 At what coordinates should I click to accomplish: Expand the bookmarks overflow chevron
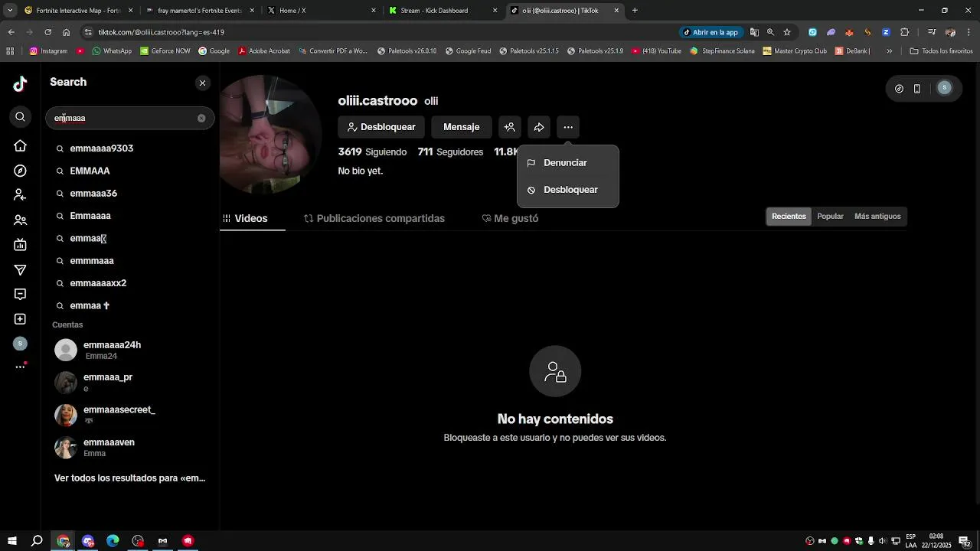[889, 51]
